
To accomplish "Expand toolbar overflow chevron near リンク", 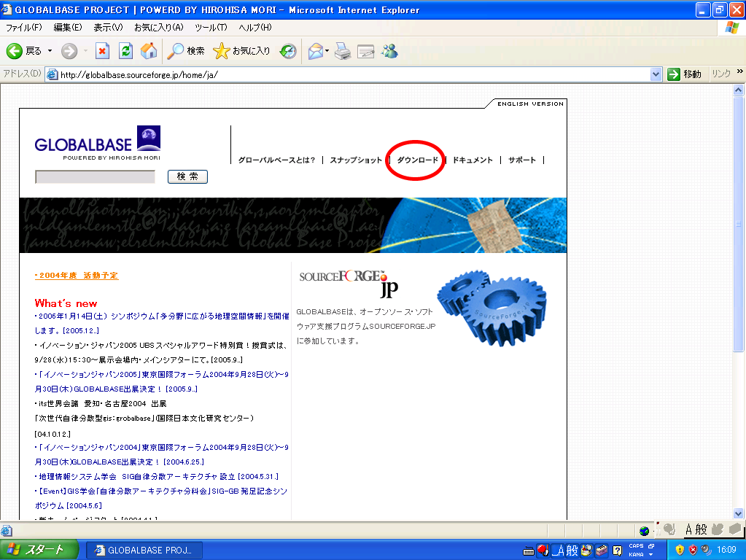I will coord(740,71).
